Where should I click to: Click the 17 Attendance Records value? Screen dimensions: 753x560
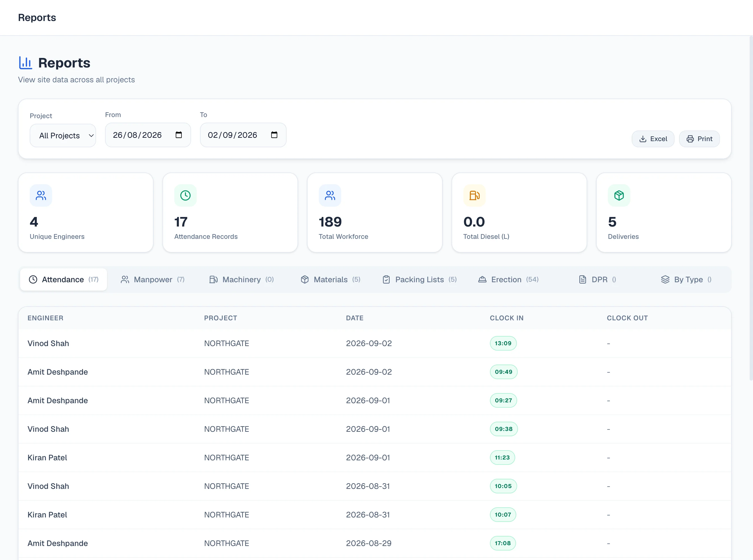pos(181,222)
